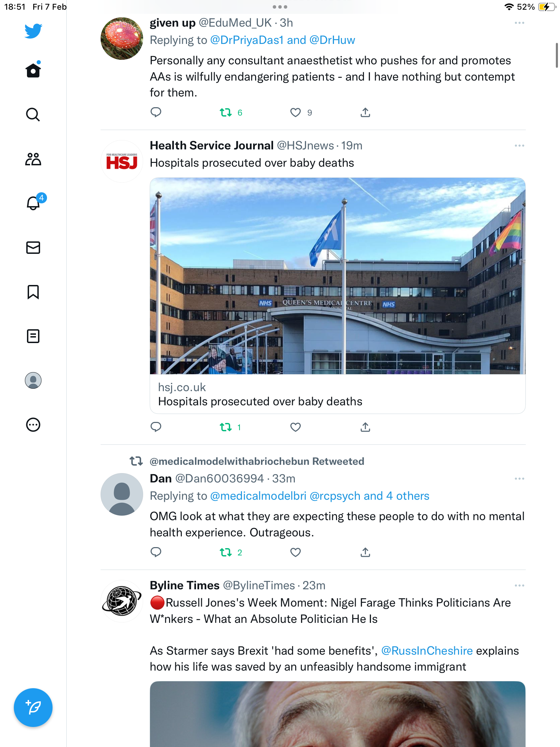Open more options on Dan's tweet
Image resolution: width=560 pixels, height=747 pixels.
tap(519, 479)
